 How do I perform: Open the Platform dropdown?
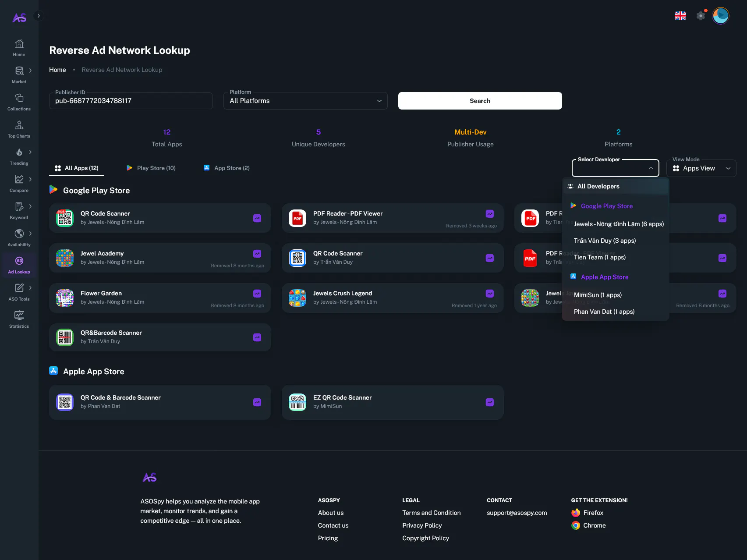click(305, 101)
